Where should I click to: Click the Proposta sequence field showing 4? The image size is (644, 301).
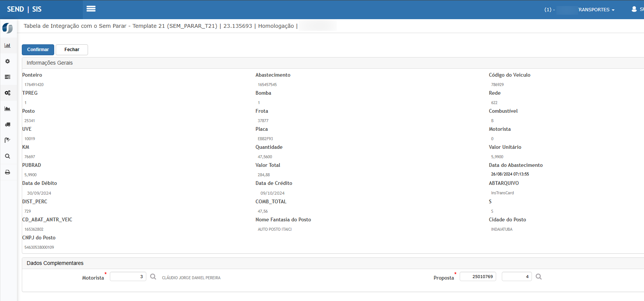[516, 277]
